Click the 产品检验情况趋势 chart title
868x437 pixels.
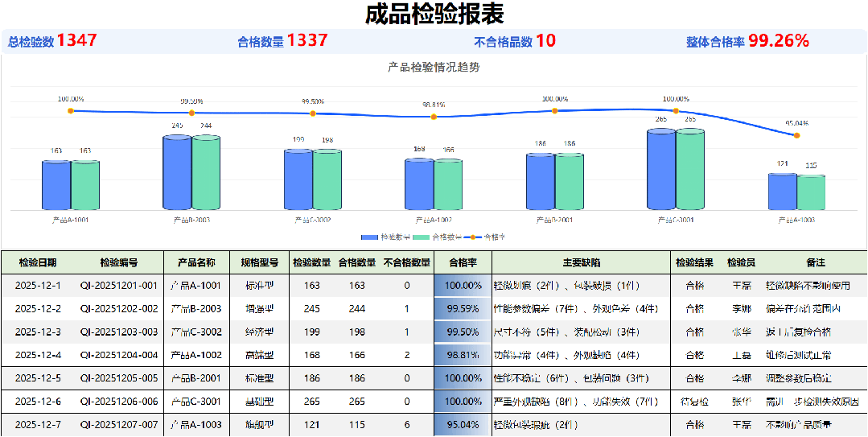click(x=434, y=68)
